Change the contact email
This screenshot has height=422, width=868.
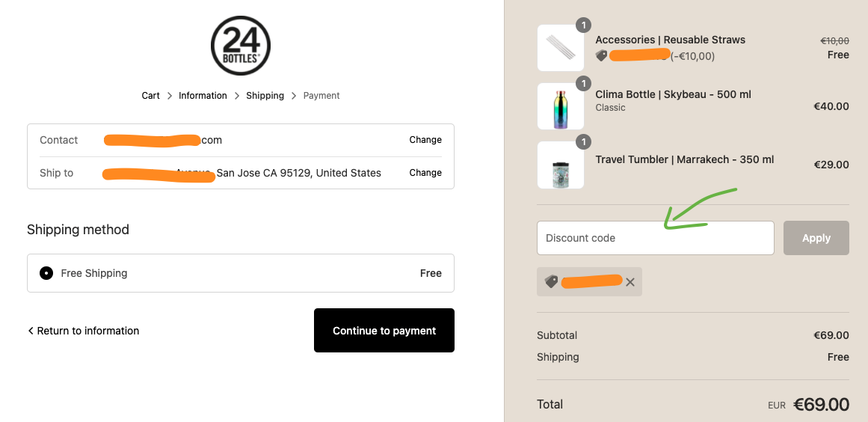tap(425, 140)
